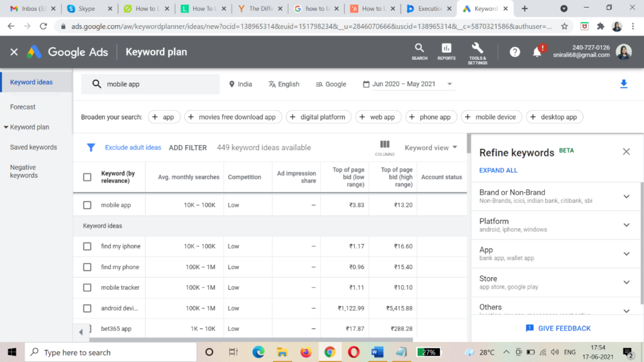
Task: Click the horizontal scrollbar under keyword table
Action: (x=251, y=339)
